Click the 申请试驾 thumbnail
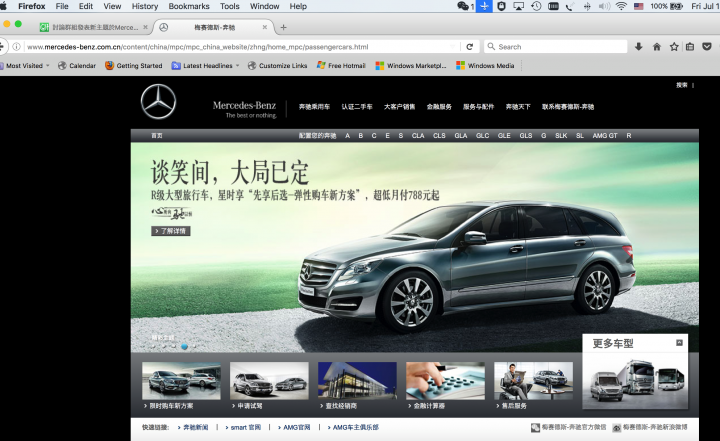This screenshot has width=720, height=441. click(x=269, y=380)
